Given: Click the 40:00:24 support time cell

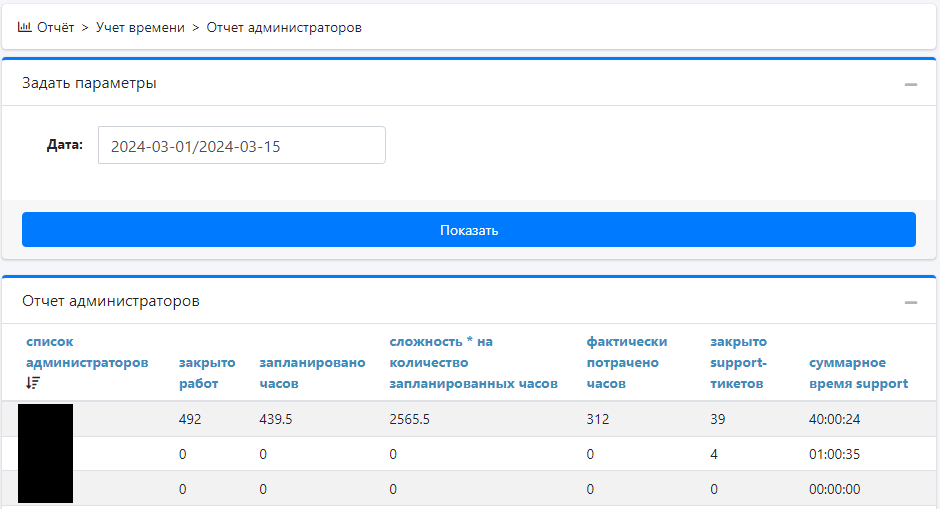Looking at the screenshot, I should (834, 420).
